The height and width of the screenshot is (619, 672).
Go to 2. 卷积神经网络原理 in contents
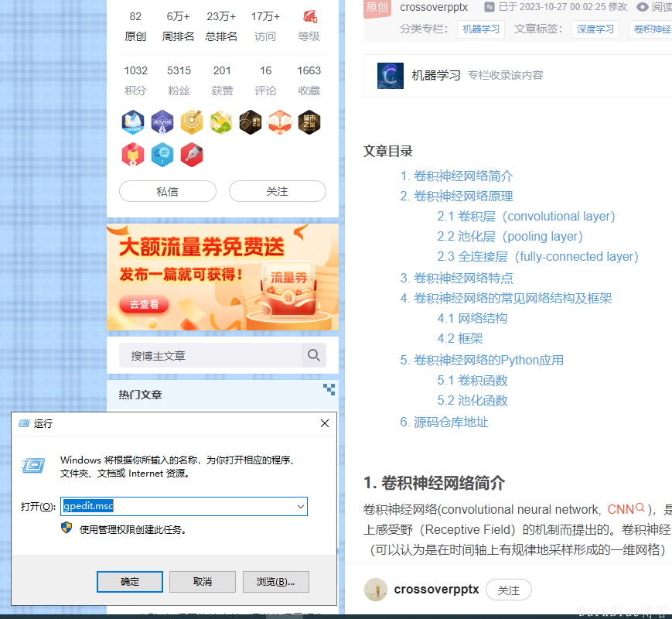(456, 196)
